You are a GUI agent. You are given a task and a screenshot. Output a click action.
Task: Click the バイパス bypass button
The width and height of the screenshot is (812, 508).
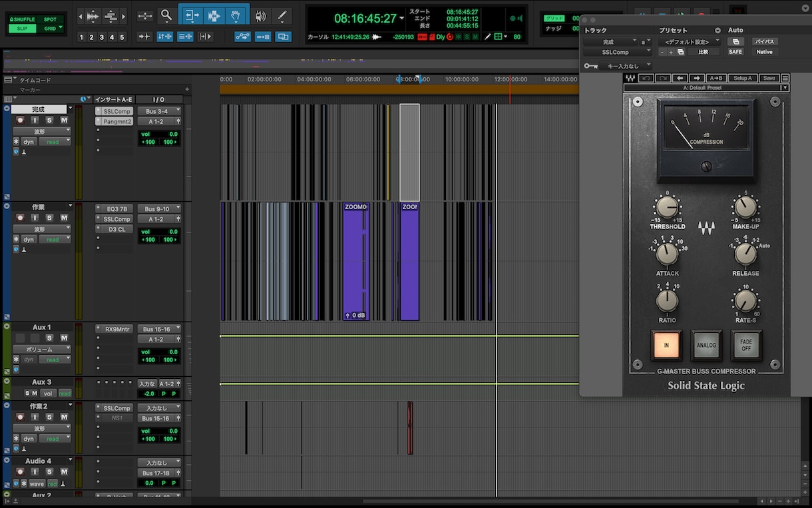pos(765,41)
